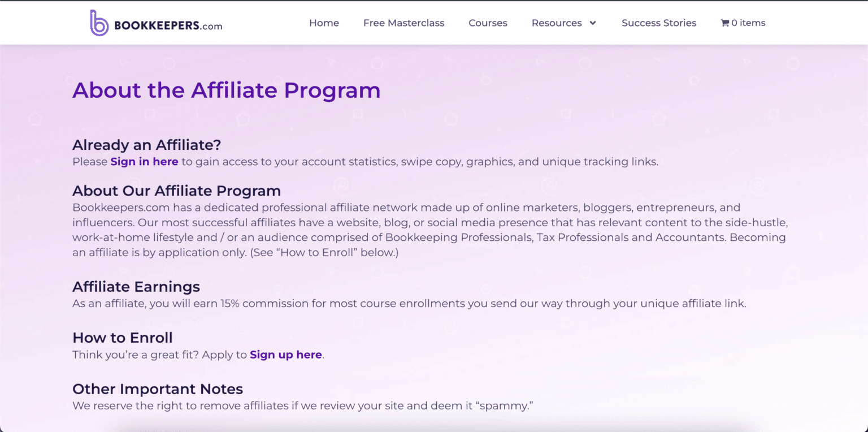The height and width of the screenshot is (432, 868).
Task: Click the "Sign in here" link
Action: tap(144, 162)
